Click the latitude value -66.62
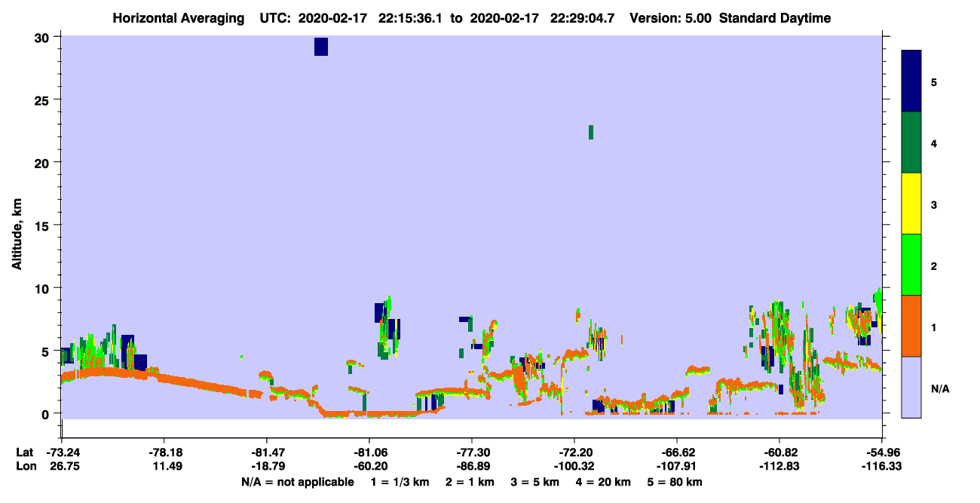Screen dimensions: 980x503 pyautogui.click(x=677, y=452)
